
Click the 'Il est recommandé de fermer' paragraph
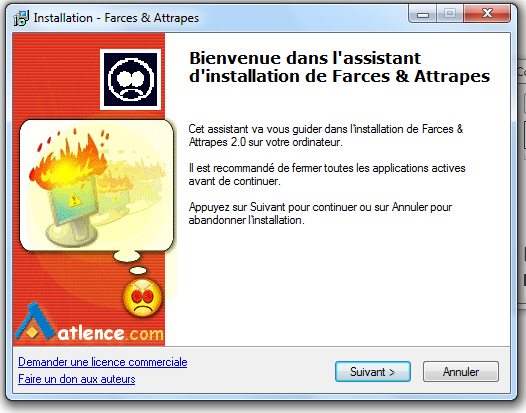click(x=327, y=174)
